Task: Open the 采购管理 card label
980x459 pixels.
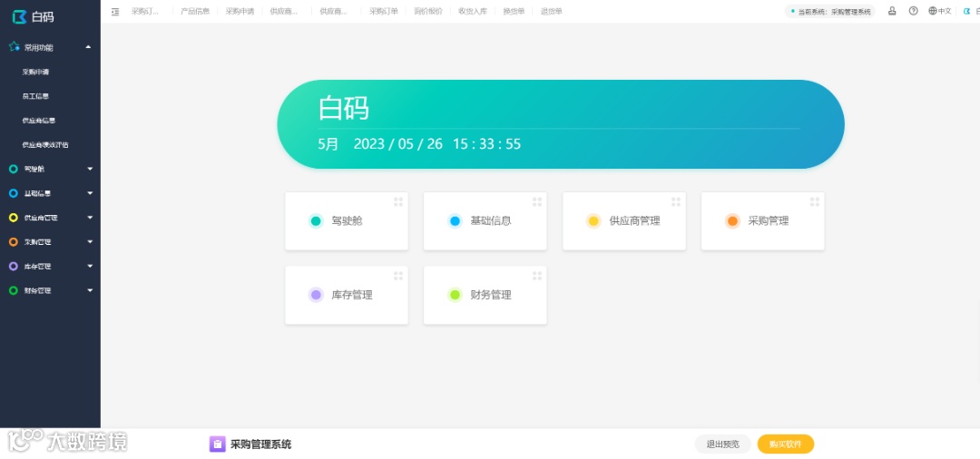Action: pyautogui.click(x=769, y=221)
